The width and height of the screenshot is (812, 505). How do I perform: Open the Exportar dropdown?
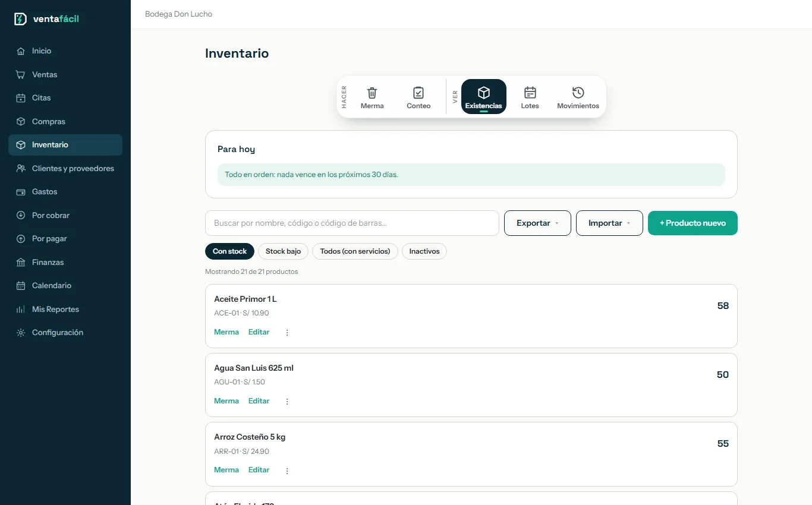point(537,223)
